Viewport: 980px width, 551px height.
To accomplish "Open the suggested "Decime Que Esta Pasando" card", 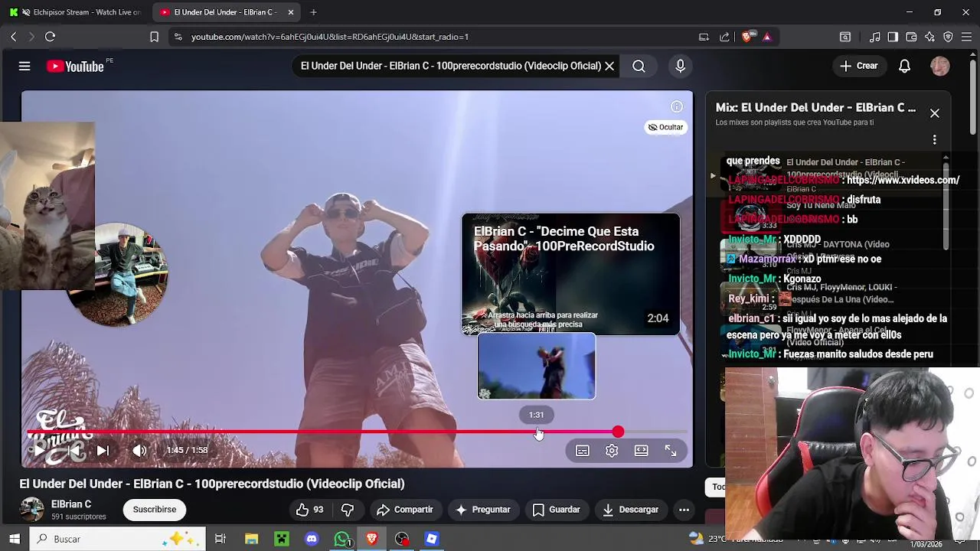I will tap(570, 274).
